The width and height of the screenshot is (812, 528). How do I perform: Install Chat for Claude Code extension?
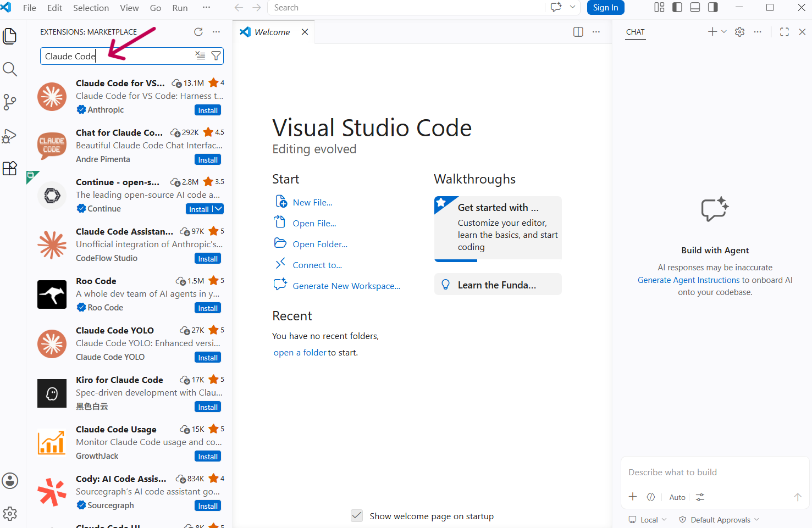coord(208,160)
